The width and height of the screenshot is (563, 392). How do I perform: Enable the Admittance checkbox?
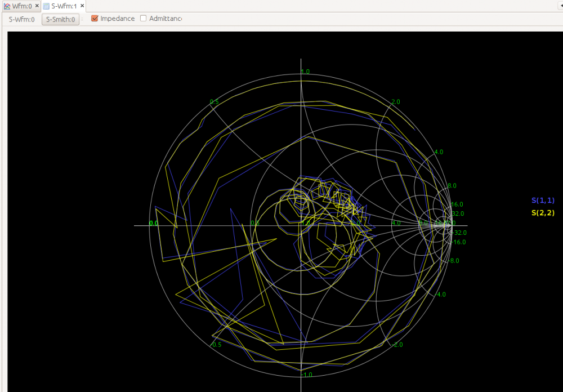[x=144, y=19]
